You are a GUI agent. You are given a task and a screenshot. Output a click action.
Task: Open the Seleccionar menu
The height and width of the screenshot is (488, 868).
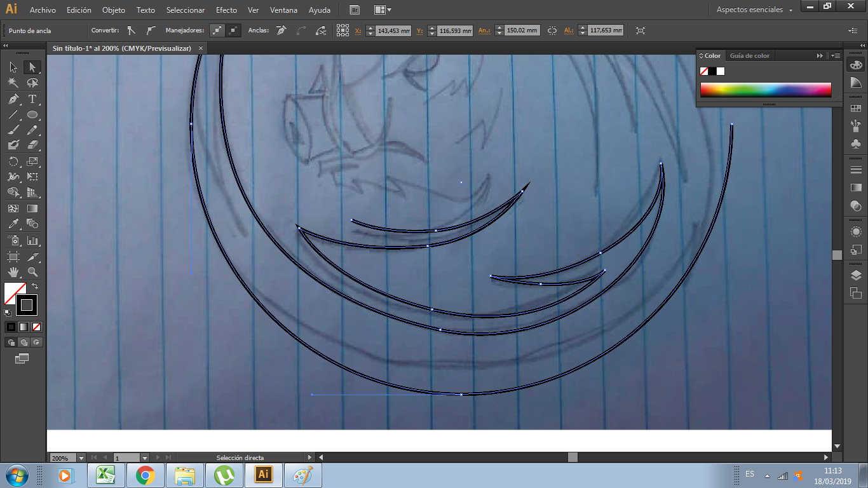[186, 10]
